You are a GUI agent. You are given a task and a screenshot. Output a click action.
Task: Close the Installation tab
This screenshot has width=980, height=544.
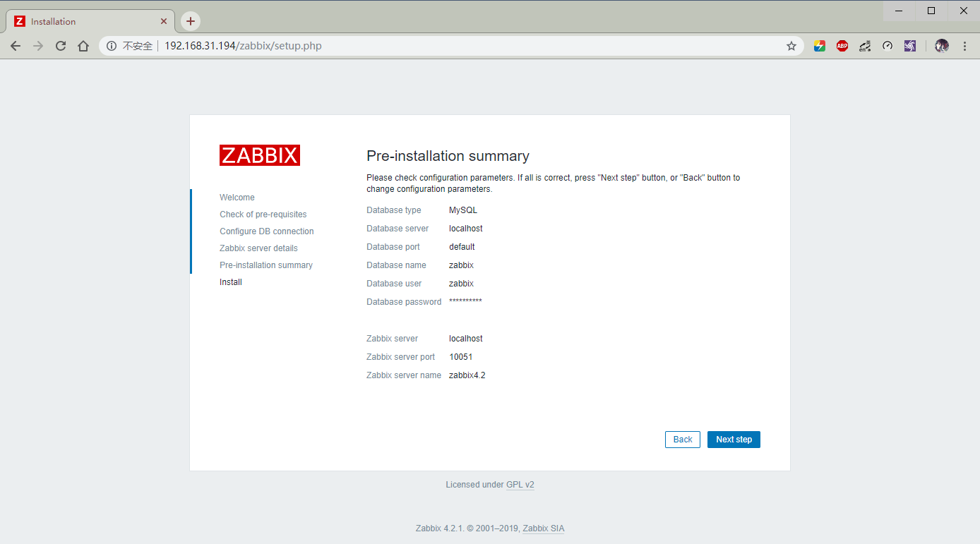[x=164, y=21]
